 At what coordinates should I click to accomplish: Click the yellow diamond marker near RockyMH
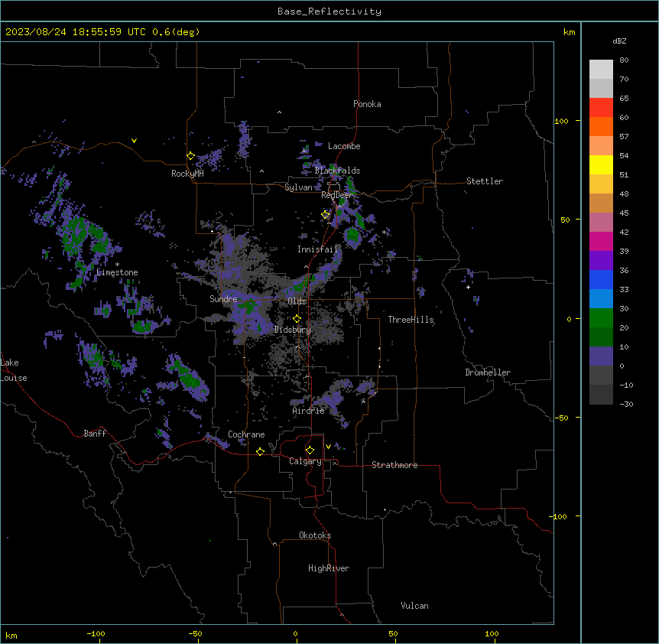[190, 156]
